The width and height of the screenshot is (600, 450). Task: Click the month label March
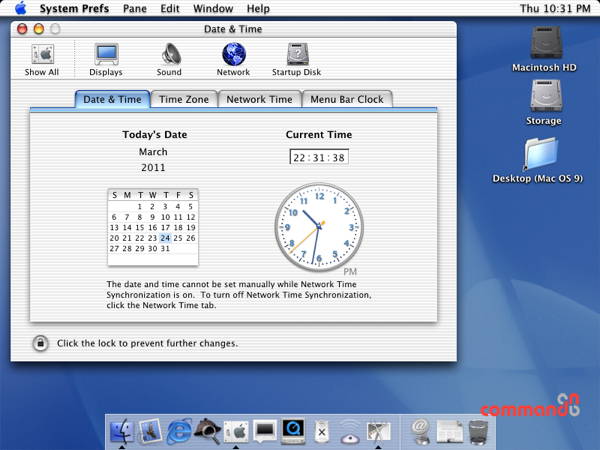click(153, 152)
